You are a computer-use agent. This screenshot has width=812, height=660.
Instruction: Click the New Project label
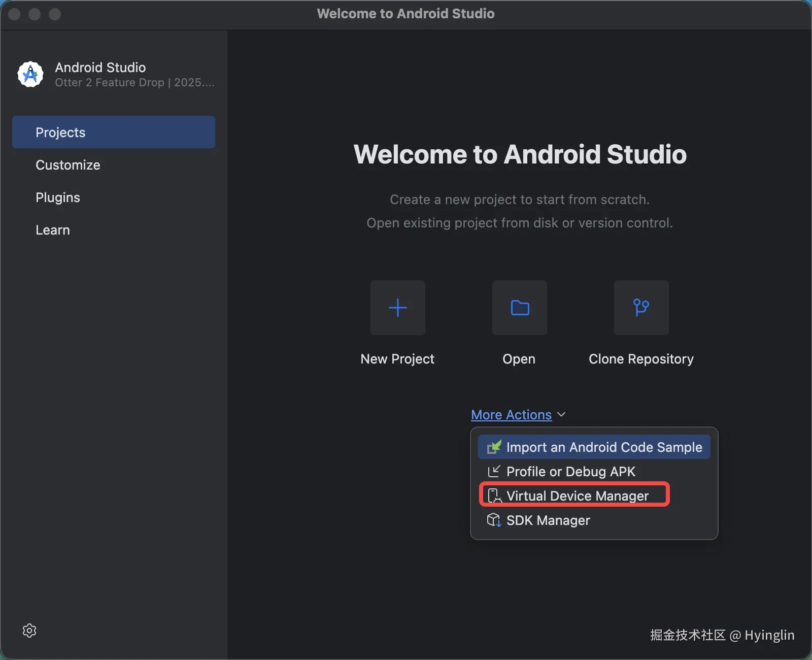point(397,359)
